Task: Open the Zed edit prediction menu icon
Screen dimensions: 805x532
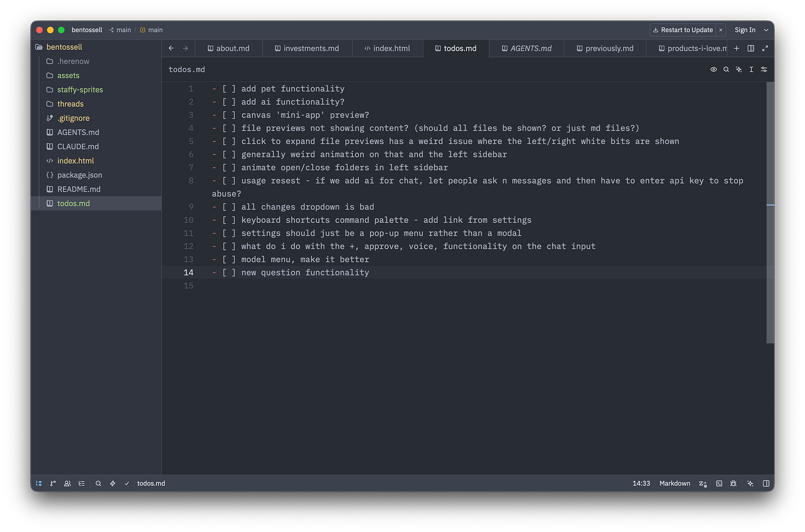Action: 703,483
